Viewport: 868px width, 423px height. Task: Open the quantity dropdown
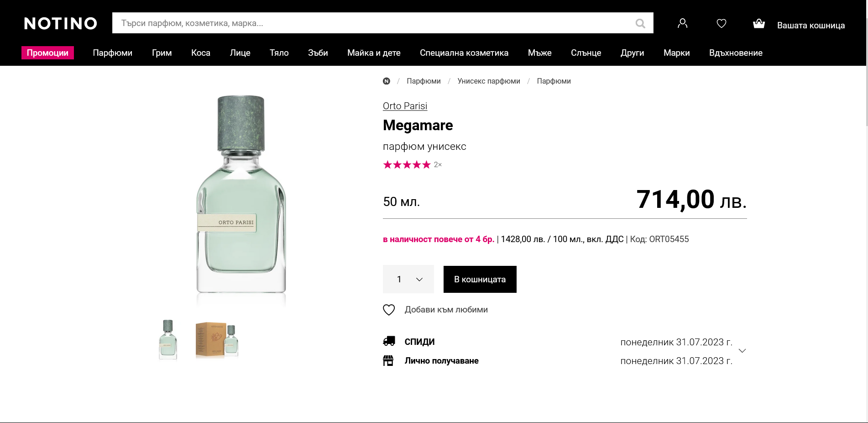(408, 279)
